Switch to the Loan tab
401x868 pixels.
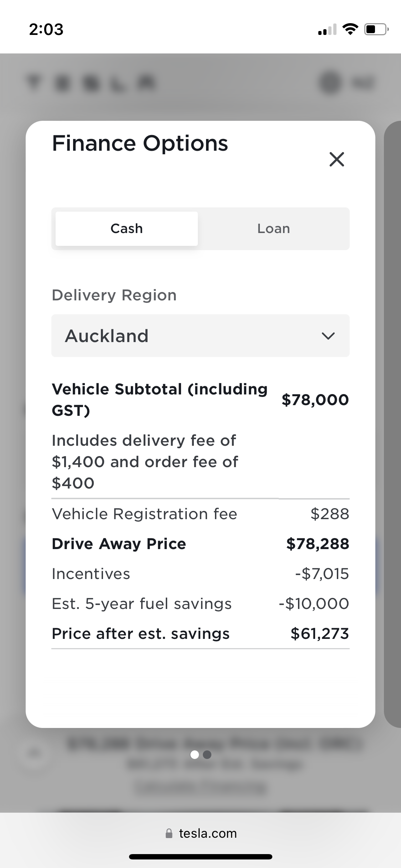274,228
